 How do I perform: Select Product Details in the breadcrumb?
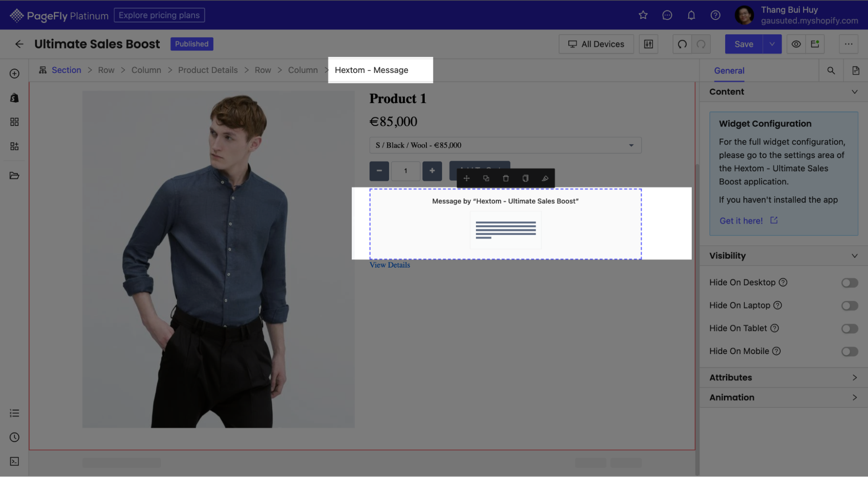tap(208, 70)
